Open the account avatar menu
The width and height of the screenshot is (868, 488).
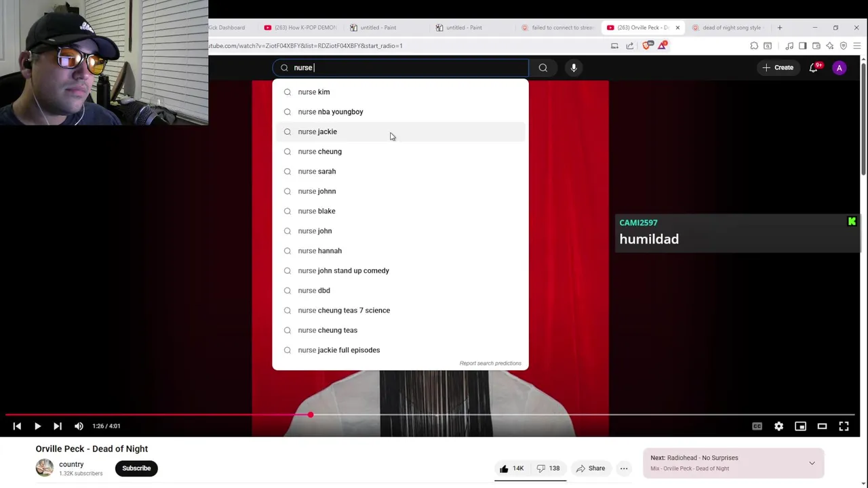pos(840,68)
